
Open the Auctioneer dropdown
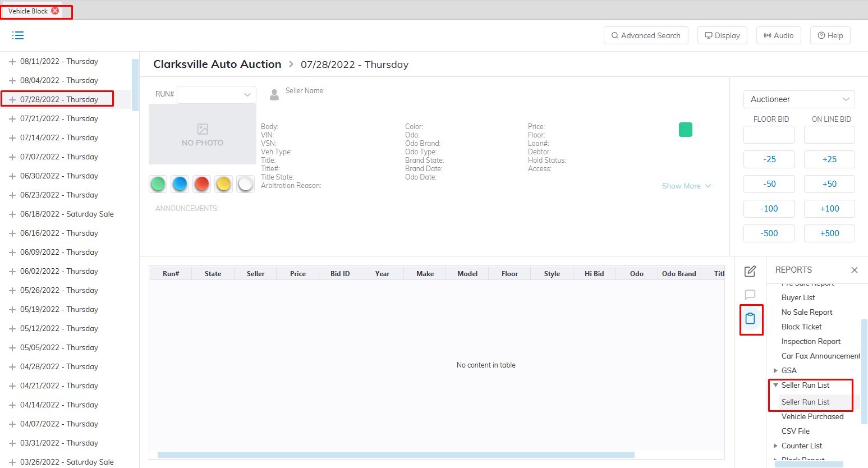[798, 99]
